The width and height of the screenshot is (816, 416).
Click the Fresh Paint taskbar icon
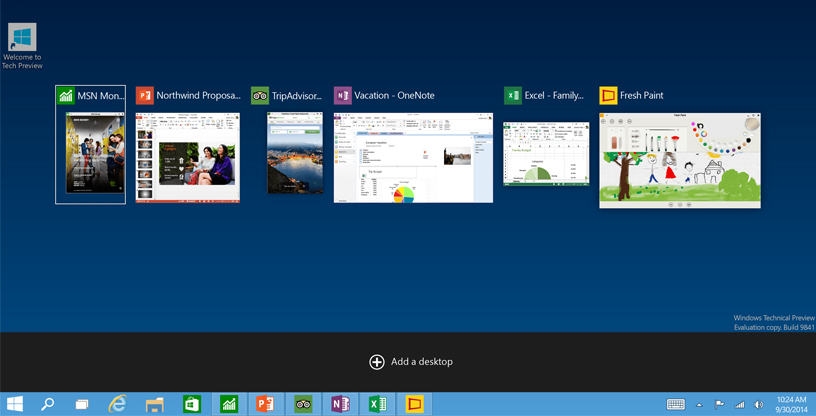(414, 404)
